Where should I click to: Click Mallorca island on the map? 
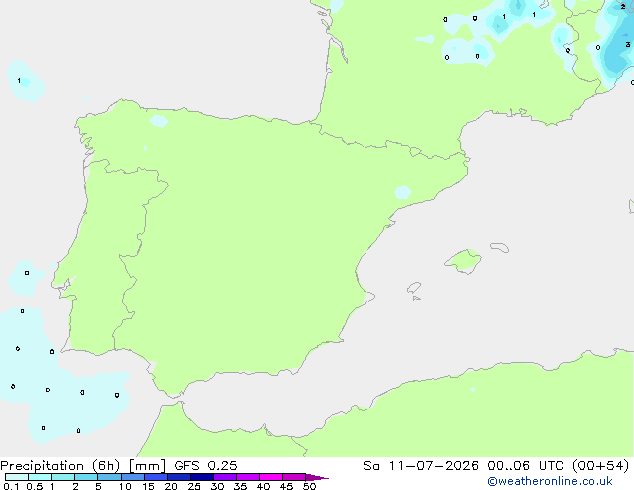tap(463, 261)
